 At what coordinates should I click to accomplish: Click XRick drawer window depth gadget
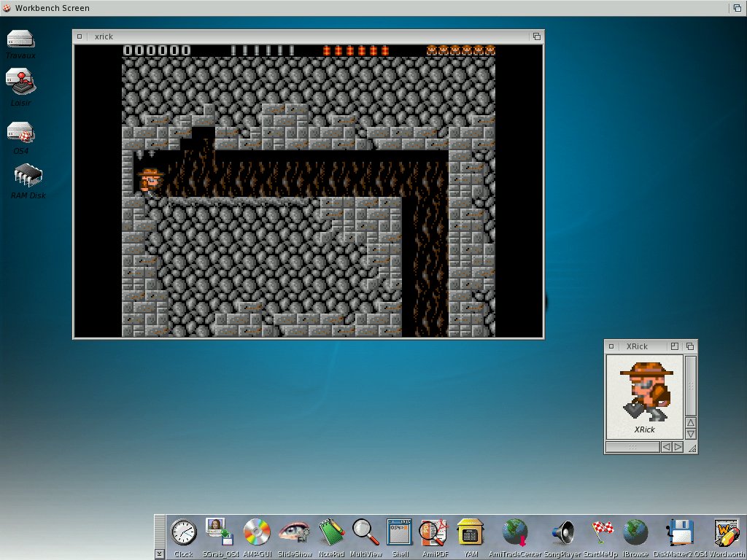point(690,346)
